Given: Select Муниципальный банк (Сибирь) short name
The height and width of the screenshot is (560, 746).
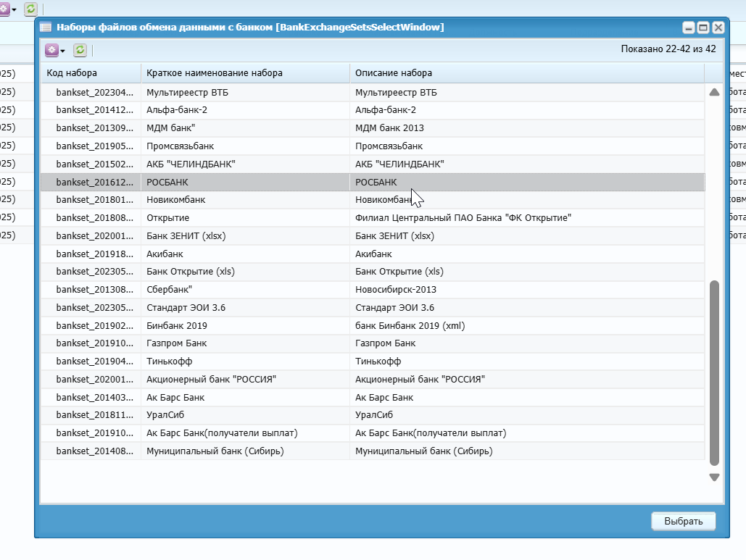Looking at the screenshot, I should [x=245, y=451].
